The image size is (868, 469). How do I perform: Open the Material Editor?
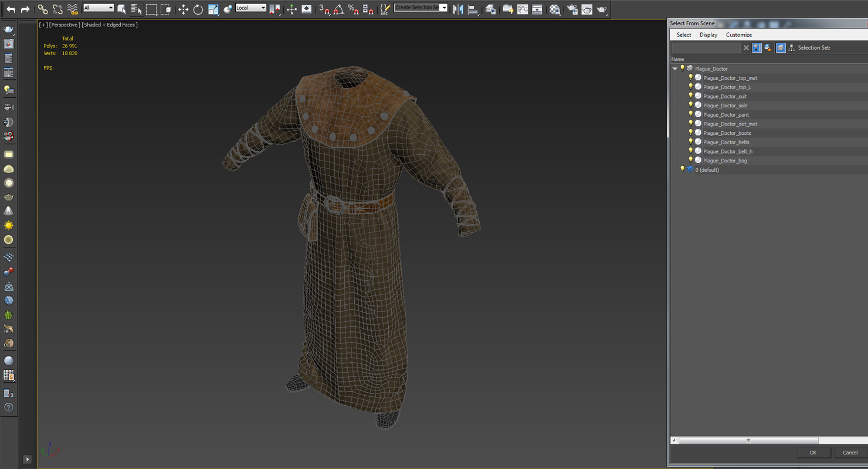click(x=555, y=9)
